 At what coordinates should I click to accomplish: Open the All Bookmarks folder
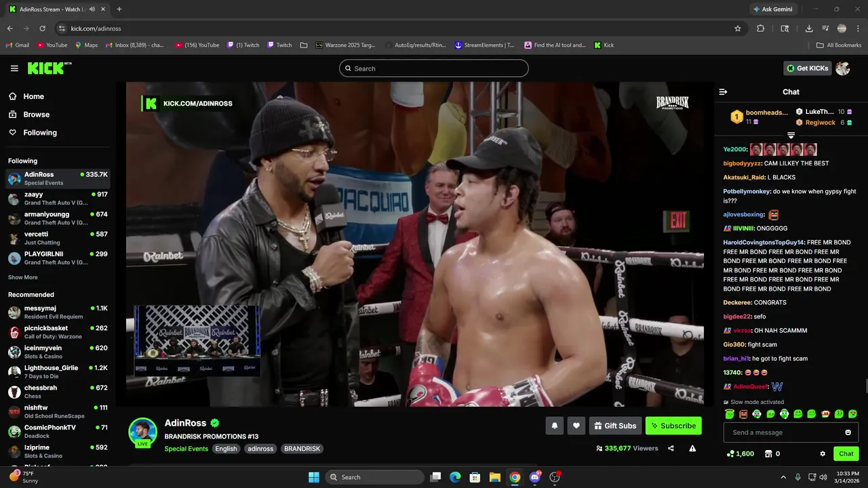839,45
